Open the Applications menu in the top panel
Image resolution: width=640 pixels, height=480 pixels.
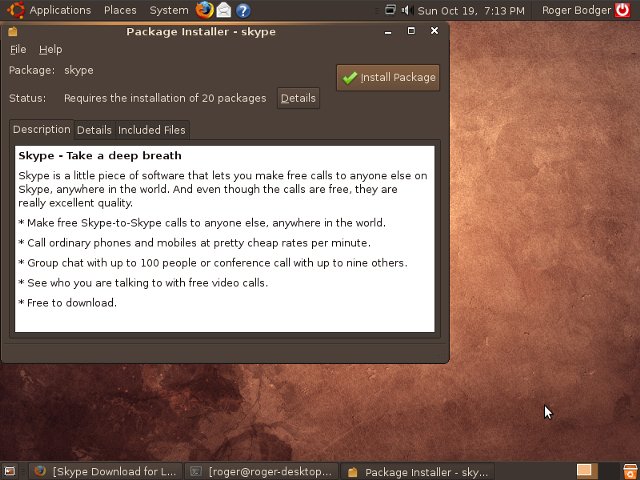coord(60,10)
